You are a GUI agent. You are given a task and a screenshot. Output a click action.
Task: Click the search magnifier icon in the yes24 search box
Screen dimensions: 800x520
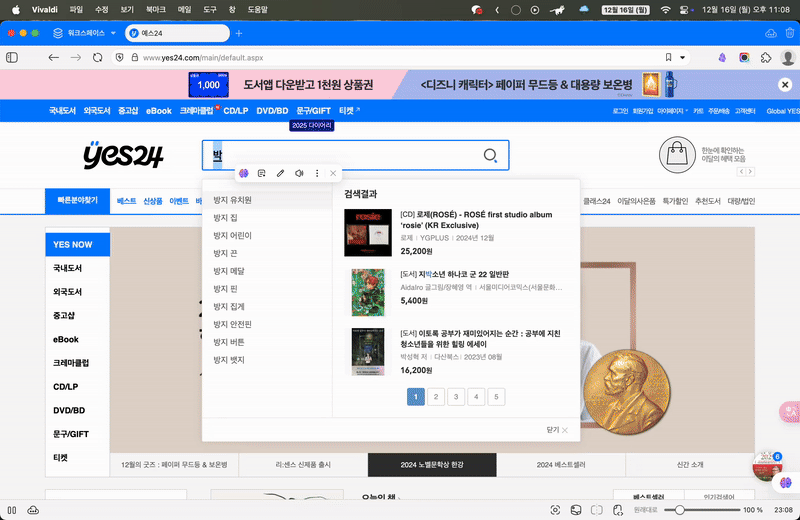[490, 155]
